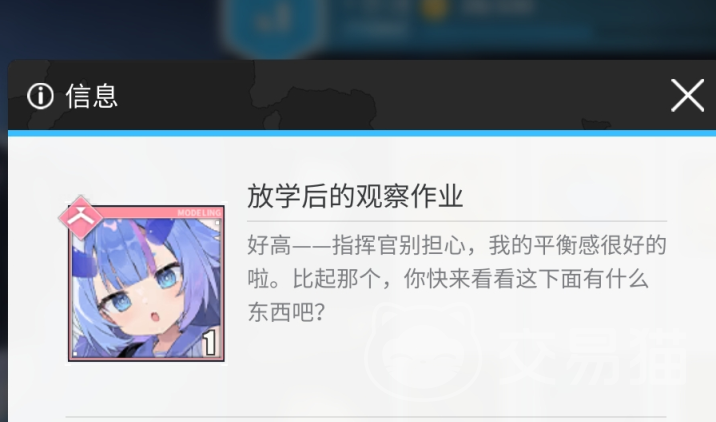
Task: Click the circled info icon in header
Action: tap(40, 96)
